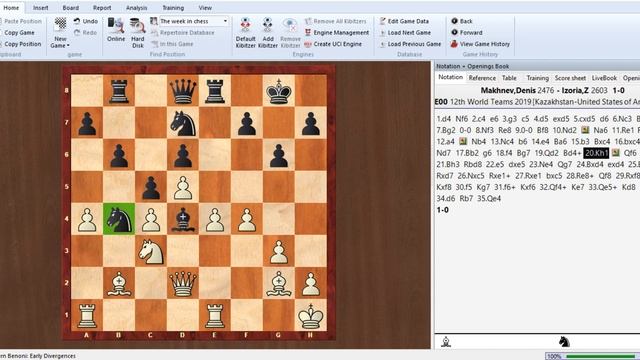The image size is (640, 360).
Task: Open the Board ribbon tab
Action: [71, 8]
